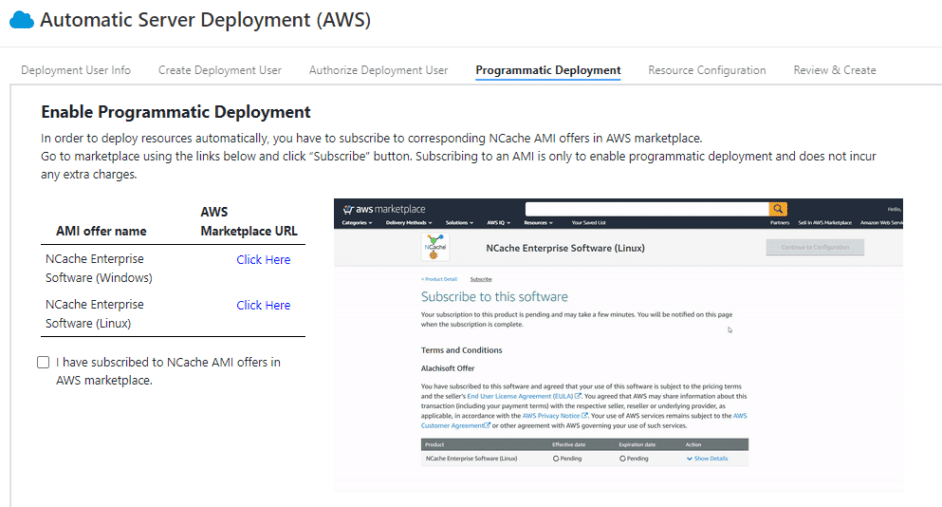Screen dimensions: 942x507
Task: Click End User License Agreement (EULA) link
Action: (x=524, y=396)
